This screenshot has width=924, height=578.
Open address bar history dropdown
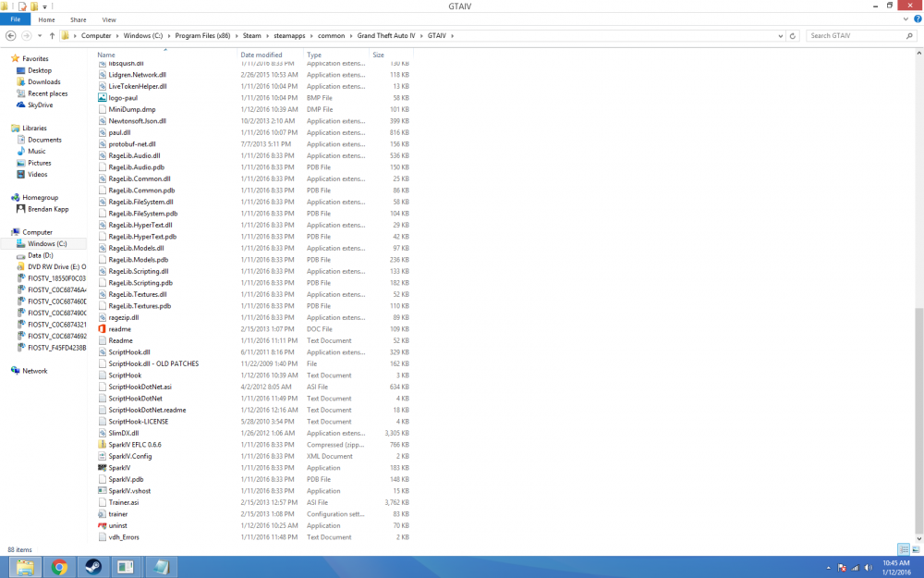tap(781, 36)
